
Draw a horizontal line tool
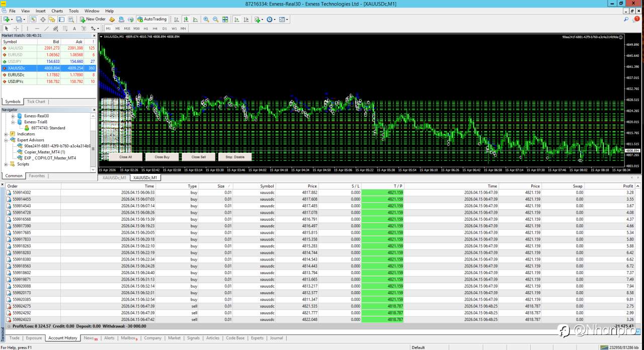click(x=37, y=28)
